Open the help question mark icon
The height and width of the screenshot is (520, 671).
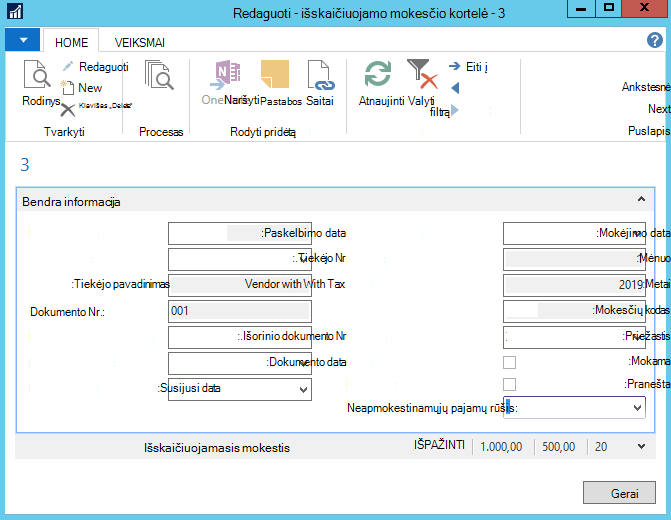[x=655, y=40]
